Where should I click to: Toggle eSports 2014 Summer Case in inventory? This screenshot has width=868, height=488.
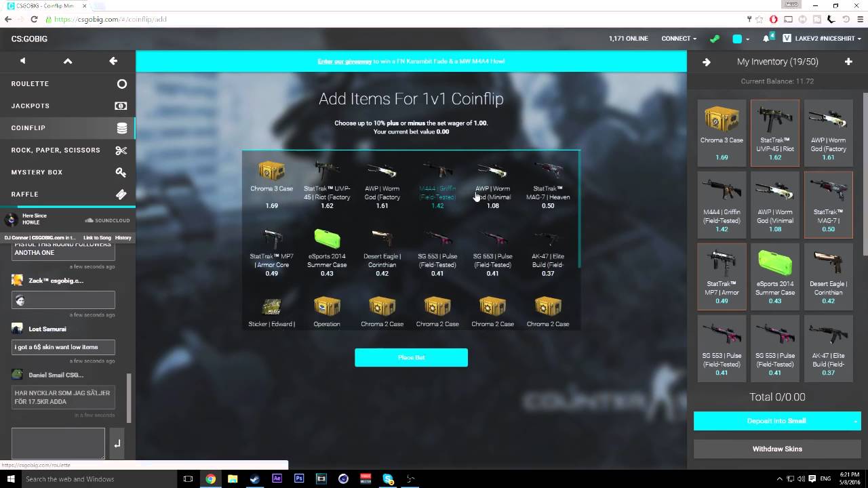tap(775, 277)
